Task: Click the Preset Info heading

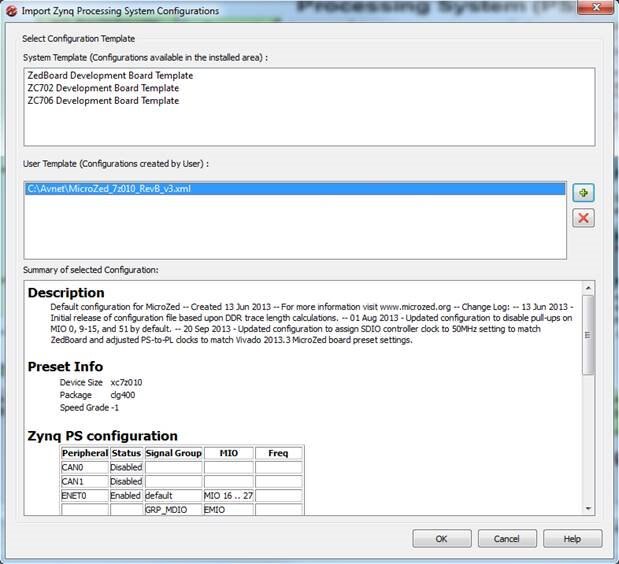Action: coord(65,367)
